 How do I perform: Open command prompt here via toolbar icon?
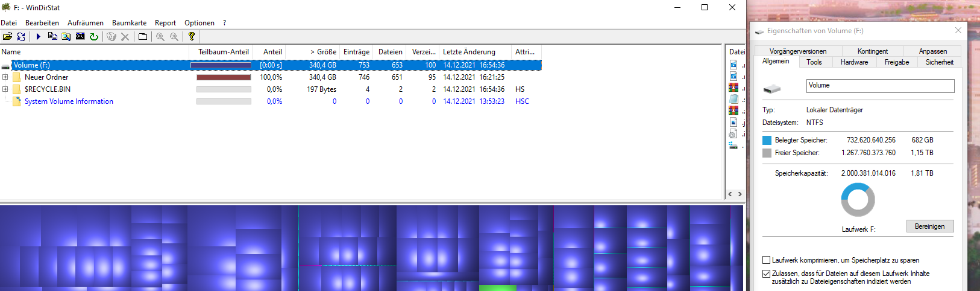pyautogui.click(x=80, y=37)
